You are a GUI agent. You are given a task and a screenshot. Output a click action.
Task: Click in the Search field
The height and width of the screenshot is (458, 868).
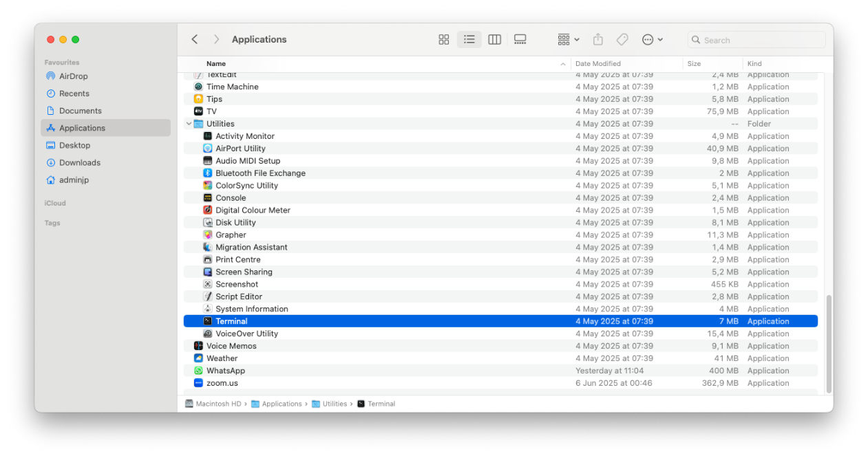[x=756, y=40]
